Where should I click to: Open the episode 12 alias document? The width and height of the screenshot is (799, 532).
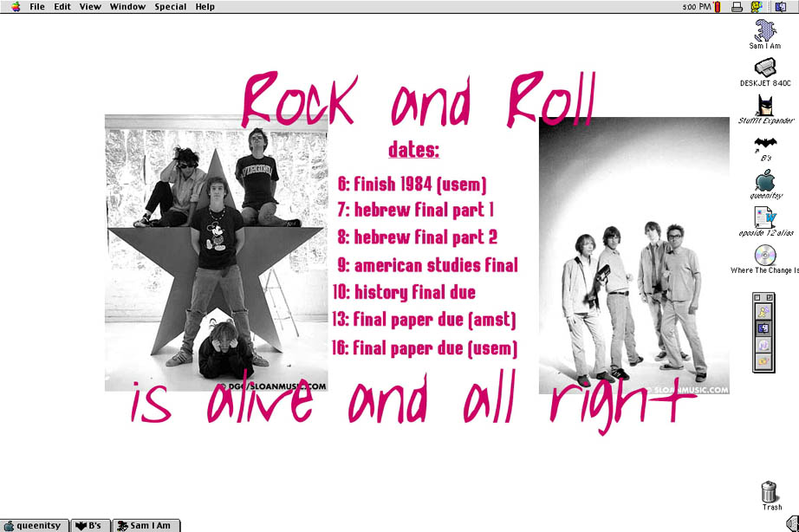(x=765, y=217)
